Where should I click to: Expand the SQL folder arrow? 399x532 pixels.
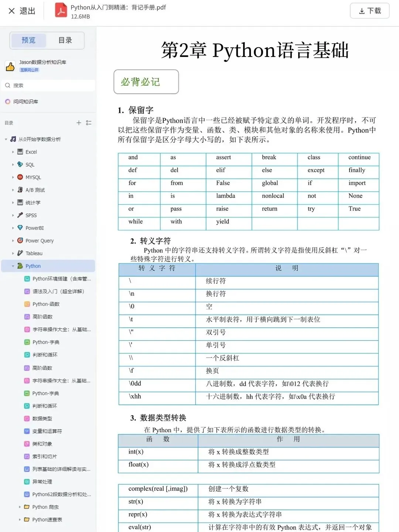point(13,164)
